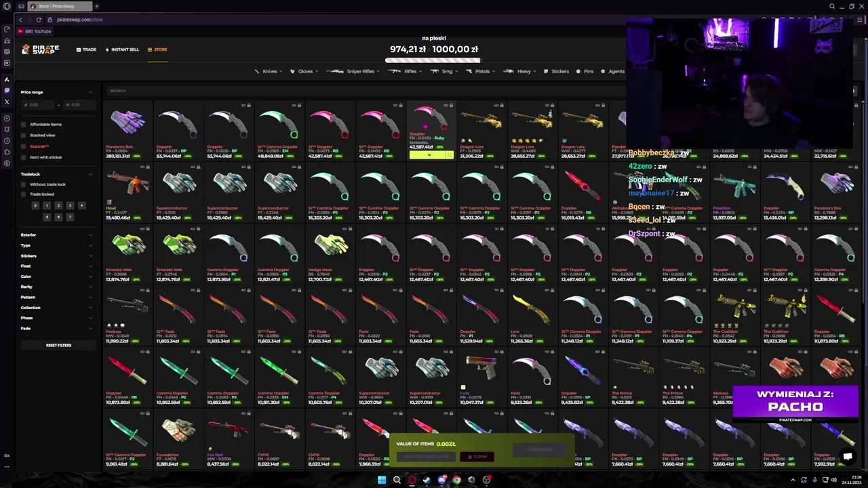Open the player icon in Opera sidebar

click(7, 118)
